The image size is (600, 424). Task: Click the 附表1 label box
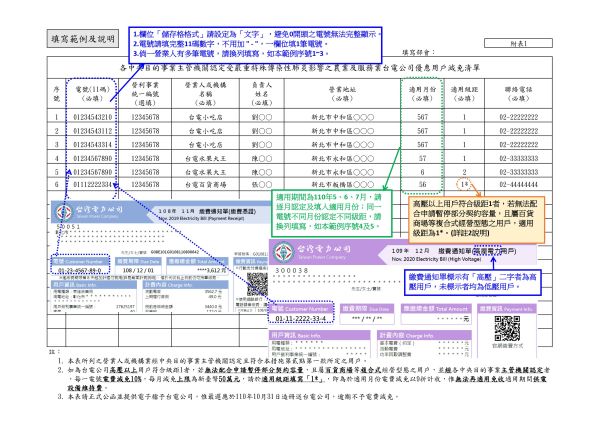[518, 43]
